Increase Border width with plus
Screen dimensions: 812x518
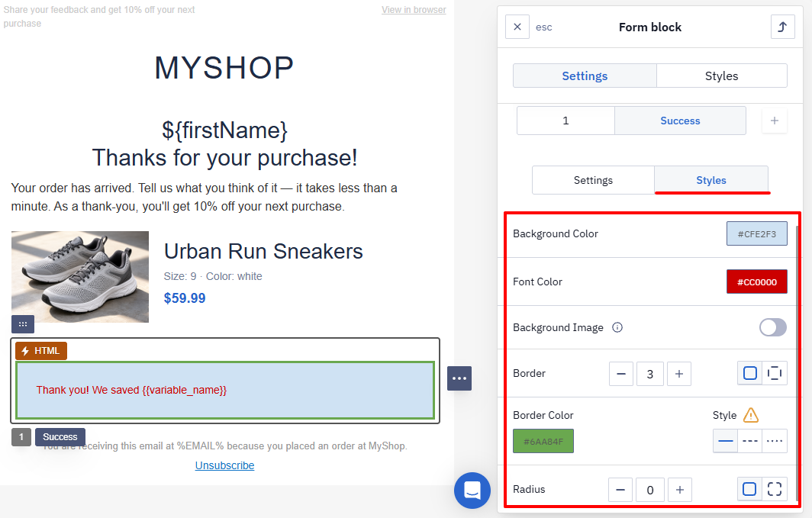(x=679, y=374)
